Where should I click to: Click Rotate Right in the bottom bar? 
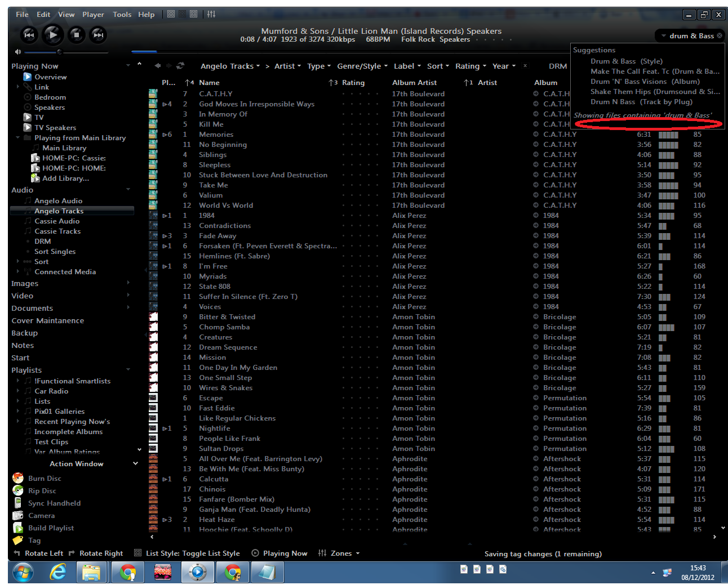coord(96,553)
